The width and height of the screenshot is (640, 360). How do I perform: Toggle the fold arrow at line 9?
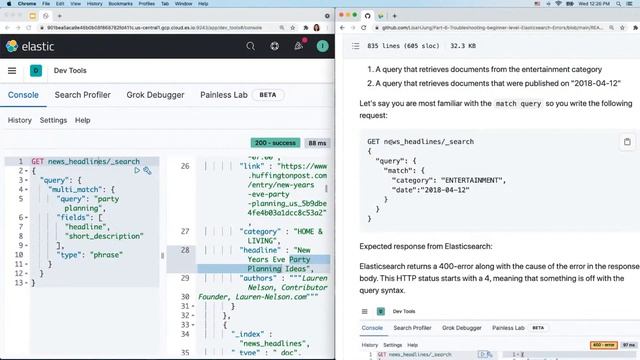(27, 246)
